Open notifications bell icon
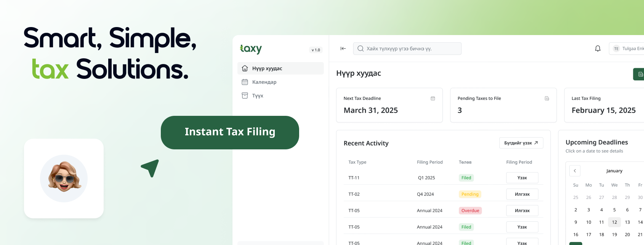This screenshot has width=644, height=245. 598,48
